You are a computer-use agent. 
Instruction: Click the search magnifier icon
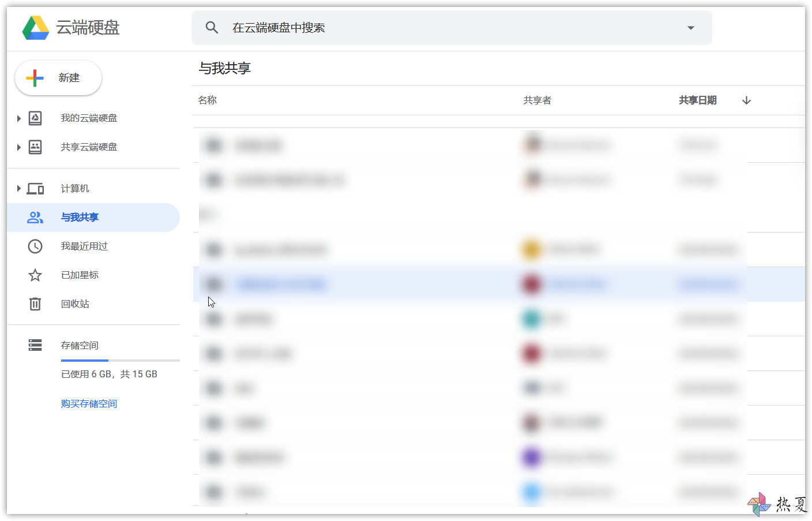[x=212, y=28]
